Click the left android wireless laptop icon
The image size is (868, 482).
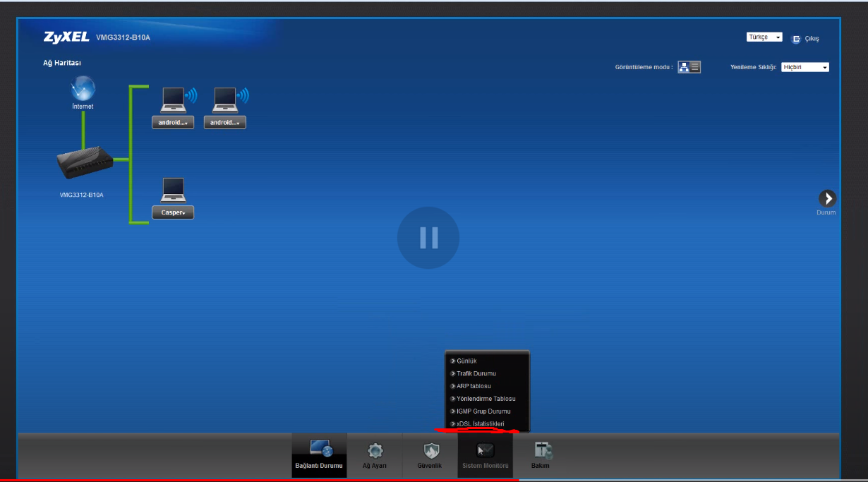pyautogui.click(x=174, y=101)
